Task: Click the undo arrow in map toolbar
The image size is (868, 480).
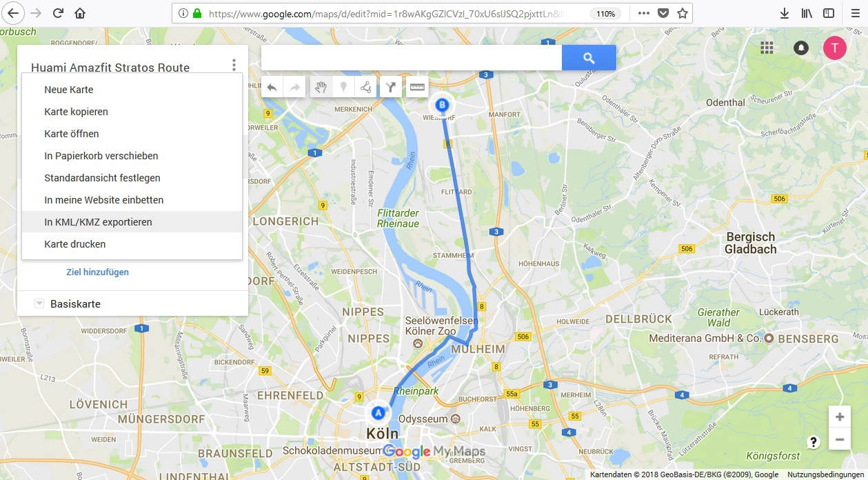Action: click(272, 87)
